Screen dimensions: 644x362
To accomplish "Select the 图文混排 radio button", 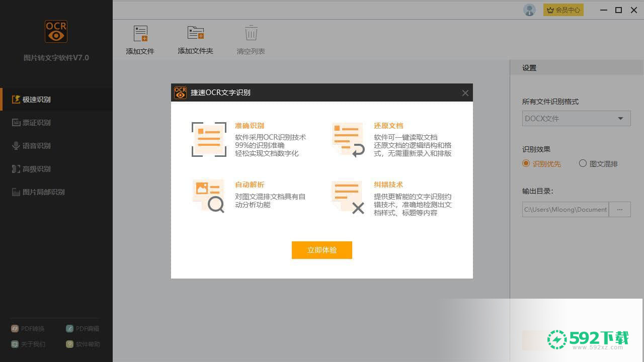I will tap(583, 163).
